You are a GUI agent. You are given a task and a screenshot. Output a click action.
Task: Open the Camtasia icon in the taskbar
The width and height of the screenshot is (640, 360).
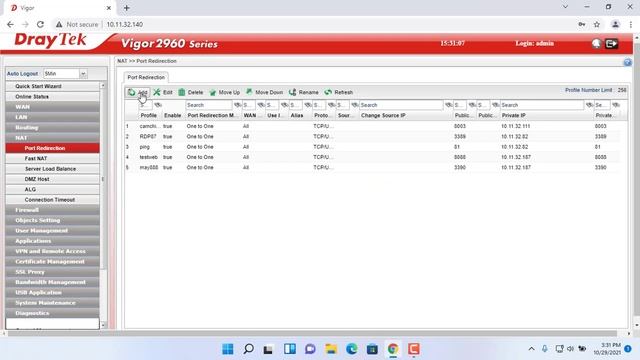413,349
